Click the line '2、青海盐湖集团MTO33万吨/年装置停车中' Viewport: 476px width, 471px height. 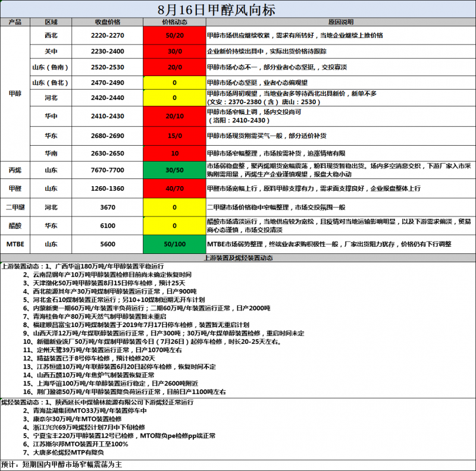(x=85, y=411)
